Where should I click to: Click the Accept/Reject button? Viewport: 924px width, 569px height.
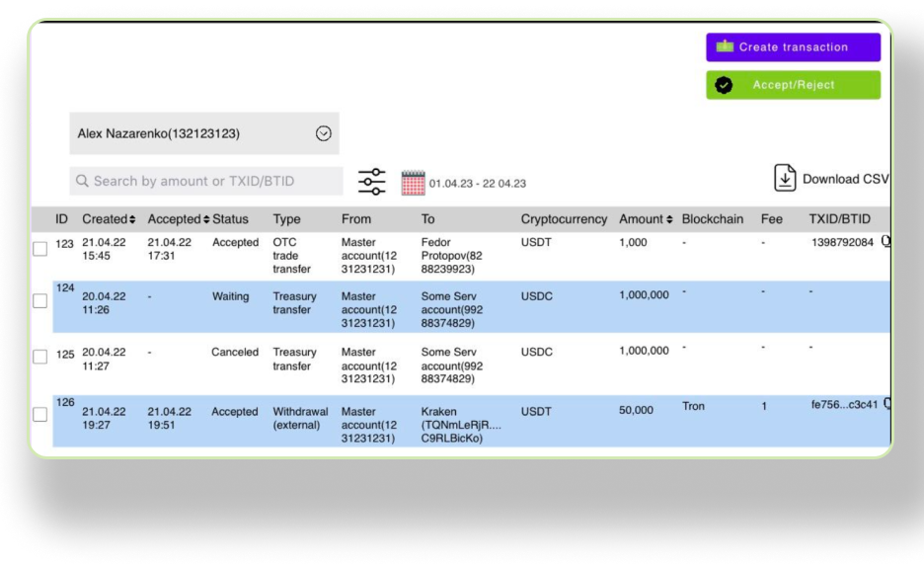click(793, 85)
